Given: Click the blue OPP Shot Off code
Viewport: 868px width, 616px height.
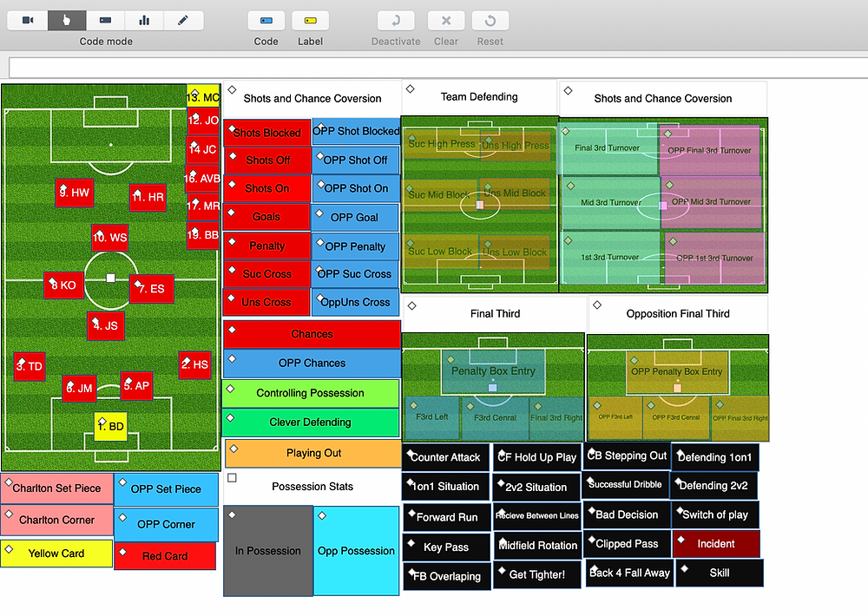Looking at the screenshot, I should (x=355, y=161).
